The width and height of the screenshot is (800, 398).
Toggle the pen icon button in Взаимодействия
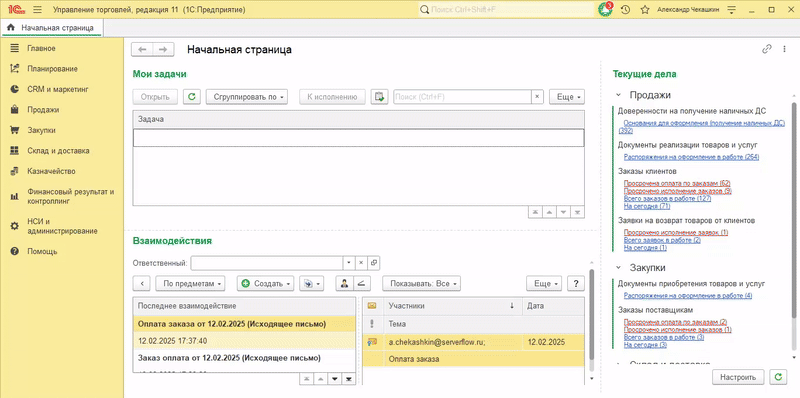pos(361,283)
